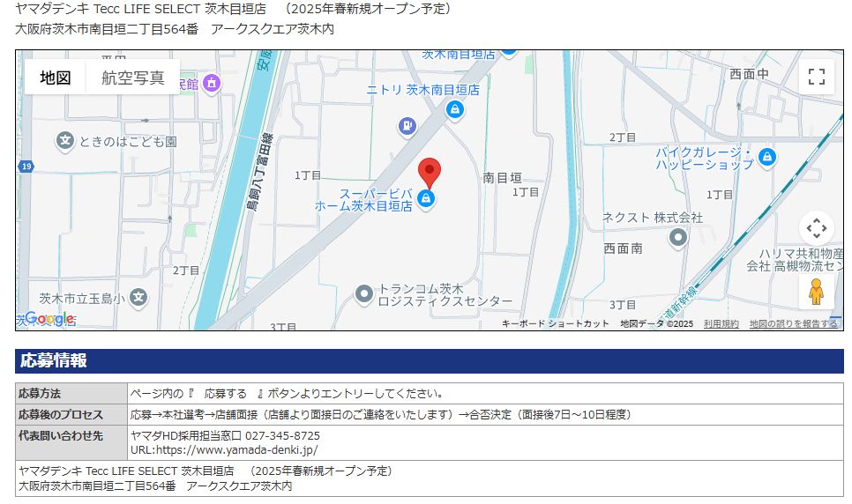This screenshot has width=852, height=504.
Task: Toggle fullscreen map view
Action: 816,77
